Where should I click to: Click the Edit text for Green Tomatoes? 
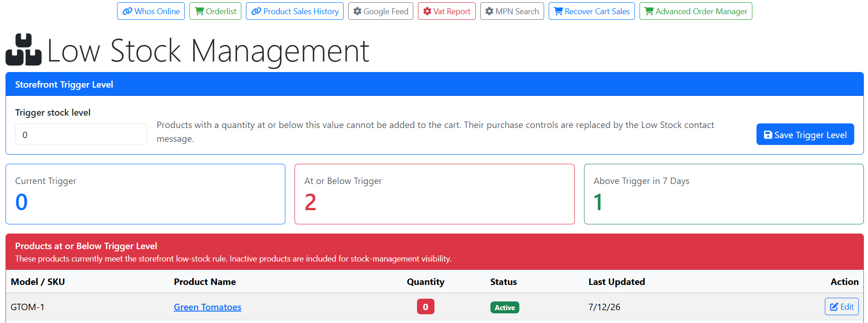pos(847,306)
